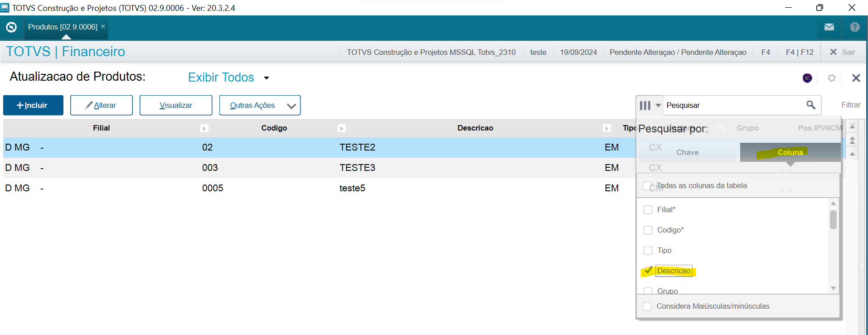Click the line up arrow icon
This screenshot has width=868, height=335.
point(852,154)
